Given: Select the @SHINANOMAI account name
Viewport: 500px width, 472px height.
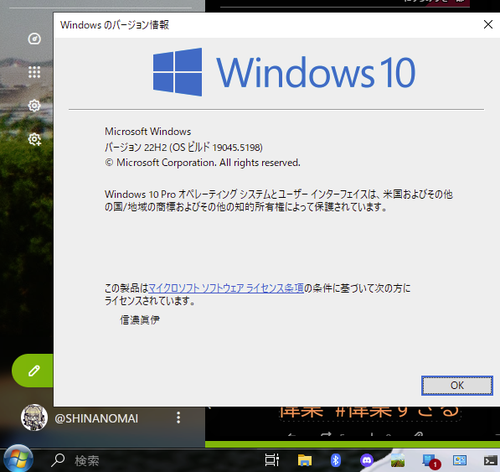Looking at the screenshot, I should [96, 418].
